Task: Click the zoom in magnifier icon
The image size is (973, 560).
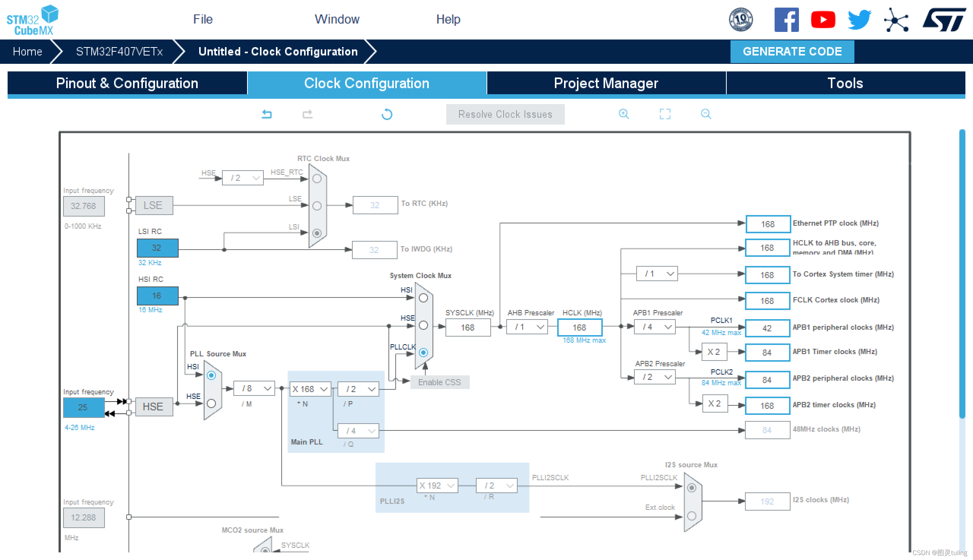Action: click(624, 114)
